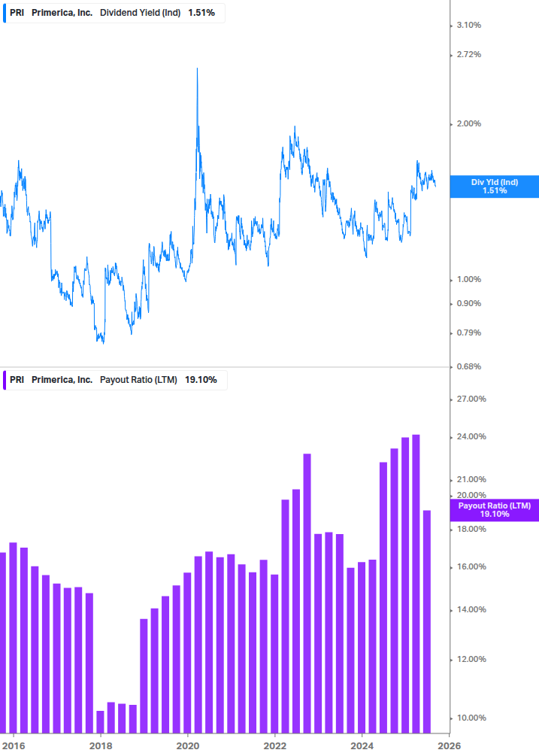Click the 19.10% value in Payout Ratio legend
This screenshot has height=756, width=539.
(x=201, y=379)
